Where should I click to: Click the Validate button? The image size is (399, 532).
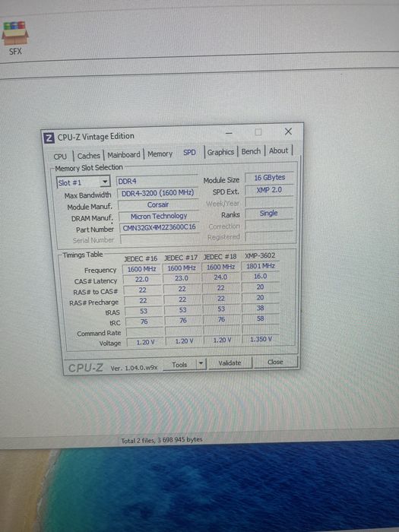pos(230,363)
